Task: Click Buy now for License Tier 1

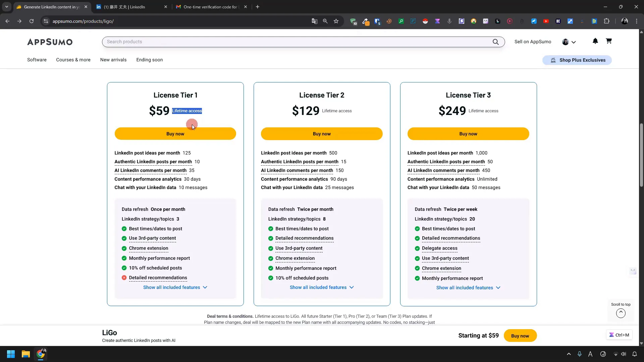Action: click(x=175, y=134)
